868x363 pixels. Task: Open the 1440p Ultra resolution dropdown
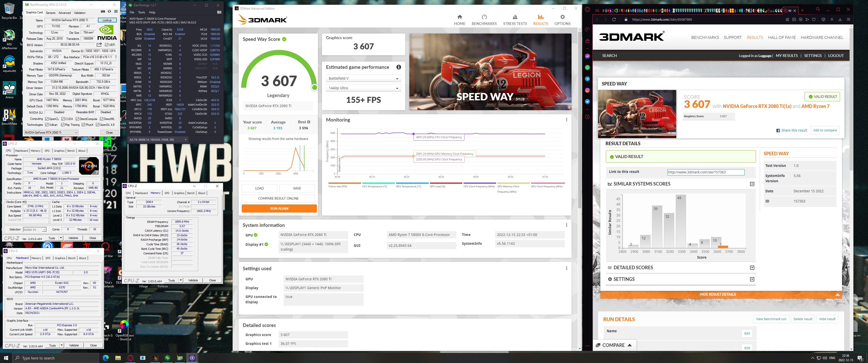[363, 88]
